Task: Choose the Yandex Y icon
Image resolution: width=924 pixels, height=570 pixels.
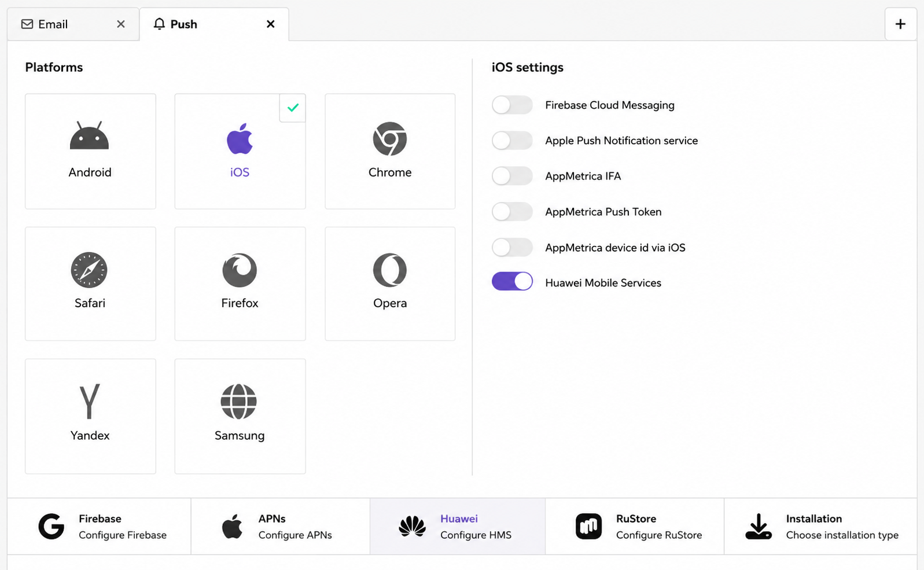Action: 90,401
